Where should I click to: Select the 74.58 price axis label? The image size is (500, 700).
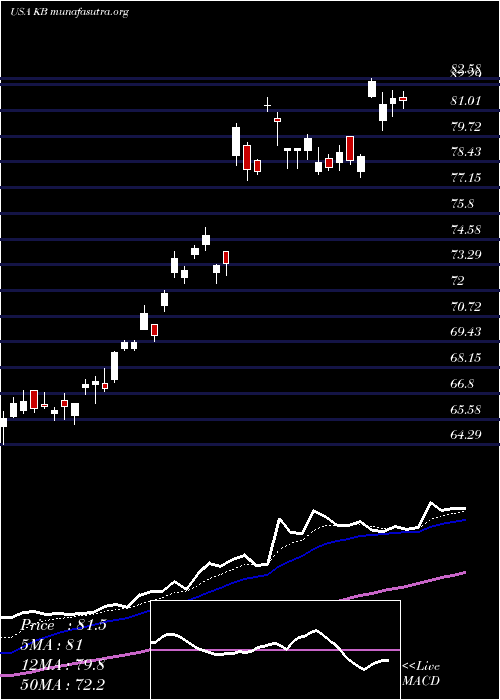tap(466, 230)
